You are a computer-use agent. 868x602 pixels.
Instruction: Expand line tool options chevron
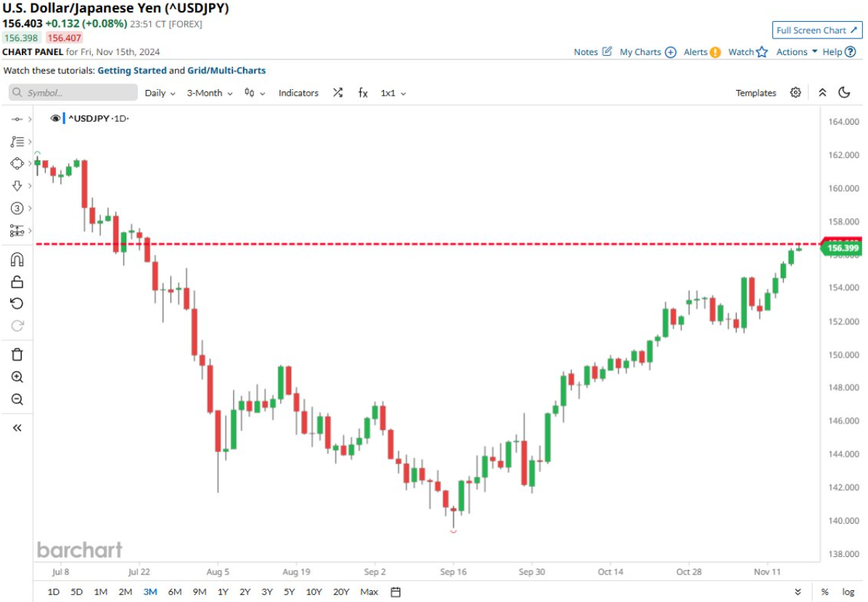(x=30, y=119)
